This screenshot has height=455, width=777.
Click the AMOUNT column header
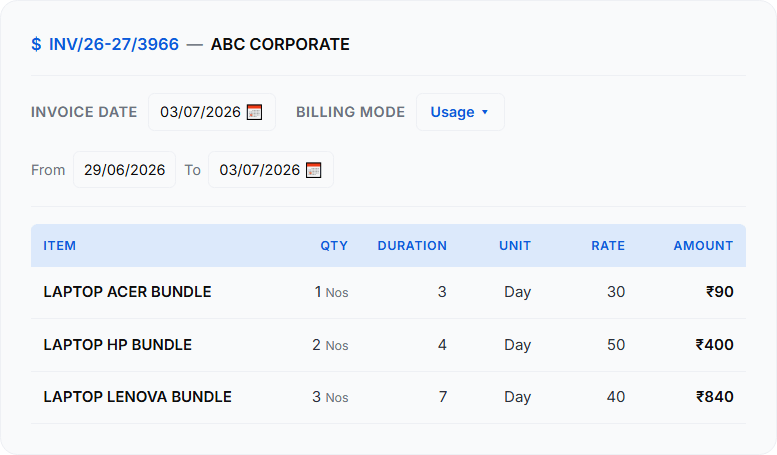click(x=703, y=246)
